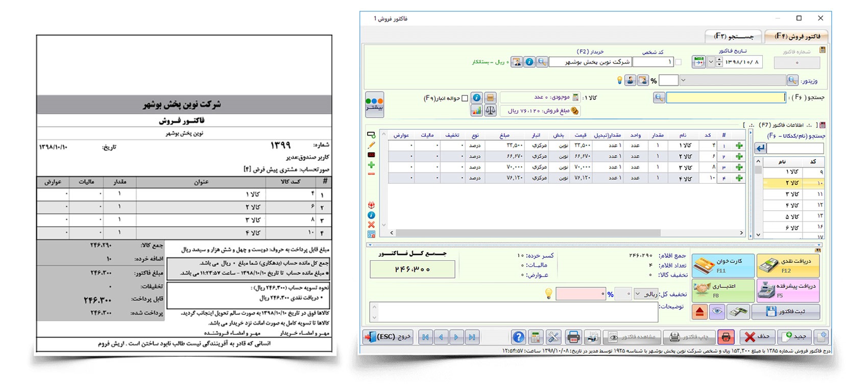Click the red eject triangle button
The width and height of the screenshot is (868, 392).
(700, 311)
